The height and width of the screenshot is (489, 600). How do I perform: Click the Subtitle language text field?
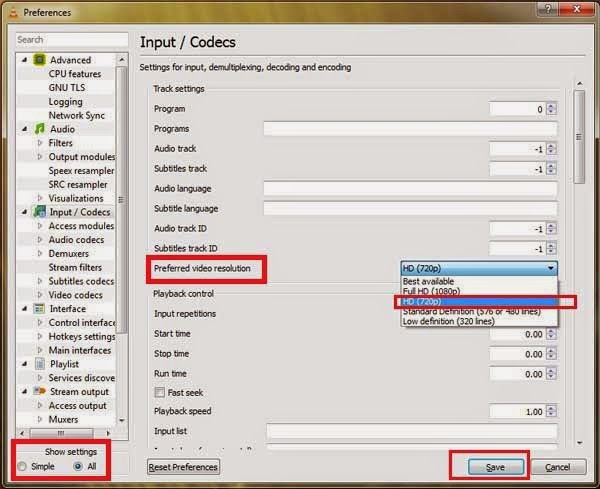(x=410, y=209)
